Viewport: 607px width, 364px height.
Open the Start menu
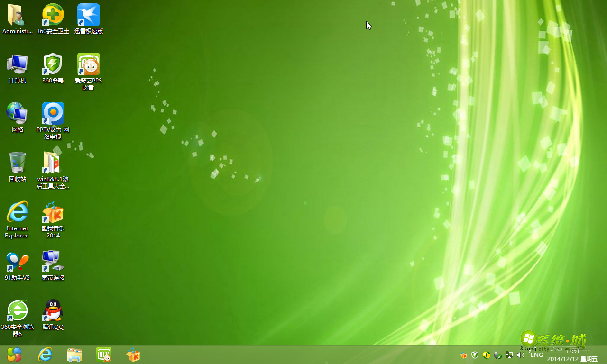tap(14, 355)
